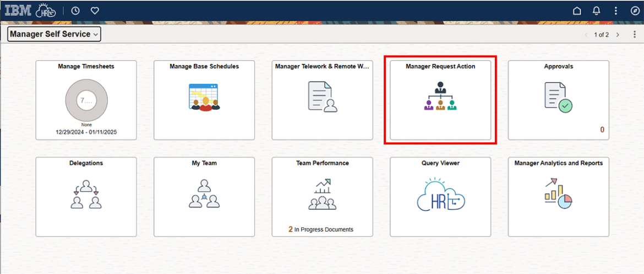Open Notifications bell icon
The height and width of the screenshot is (274, 644).
click(x=596, y=10)
